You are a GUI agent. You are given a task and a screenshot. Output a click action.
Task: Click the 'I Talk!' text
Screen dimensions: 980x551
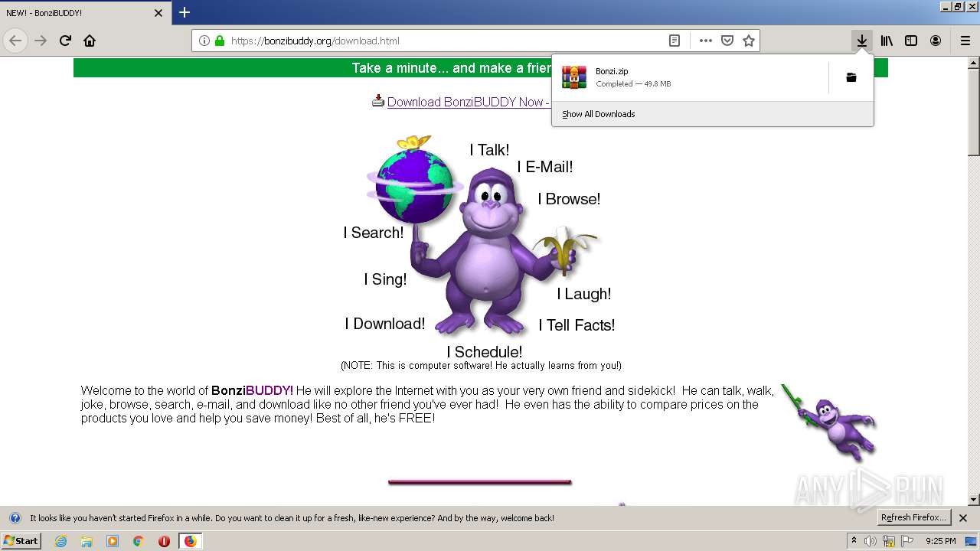click(x=489, y=150)
